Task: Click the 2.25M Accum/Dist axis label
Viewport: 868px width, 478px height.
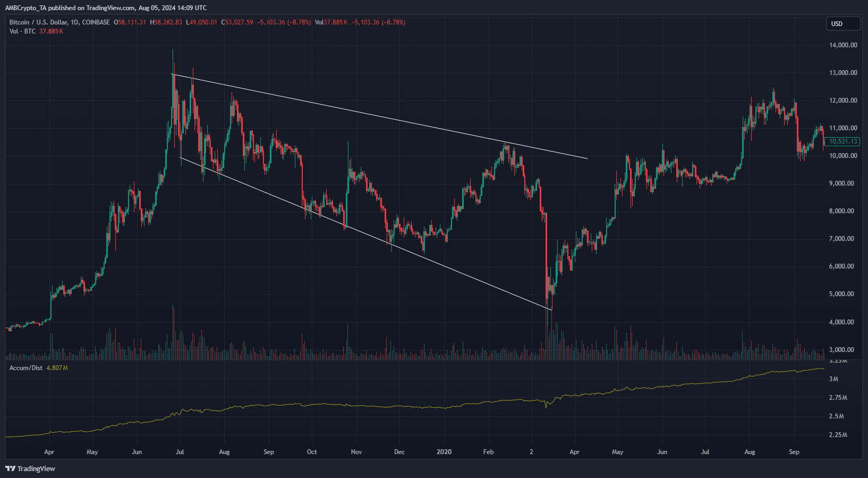Action: coord(838,435)
